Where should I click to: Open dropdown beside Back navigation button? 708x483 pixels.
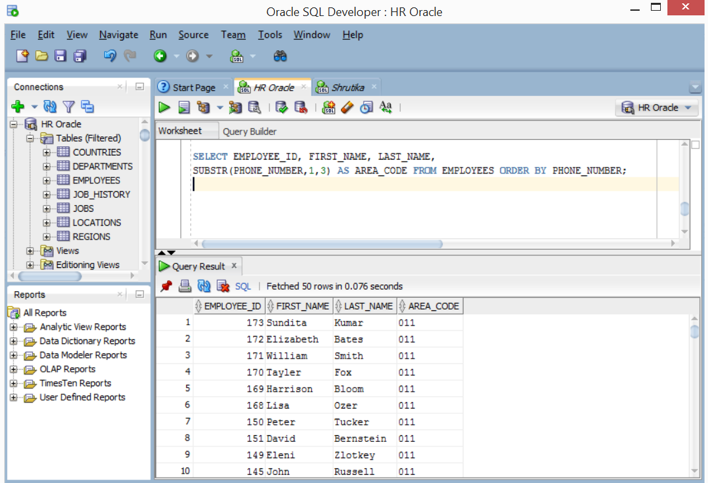[x=177, y=56]
